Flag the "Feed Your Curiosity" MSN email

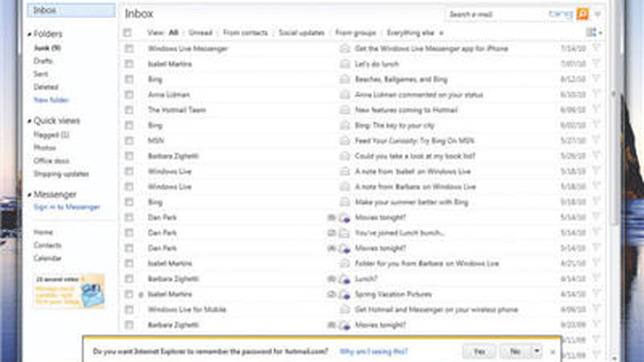tap(596, 140)
